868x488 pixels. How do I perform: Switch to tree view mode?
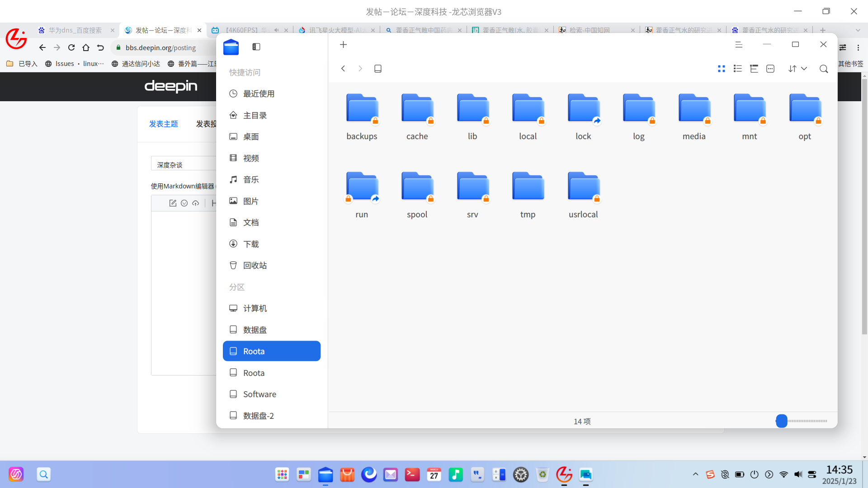[x=754, y=69]
